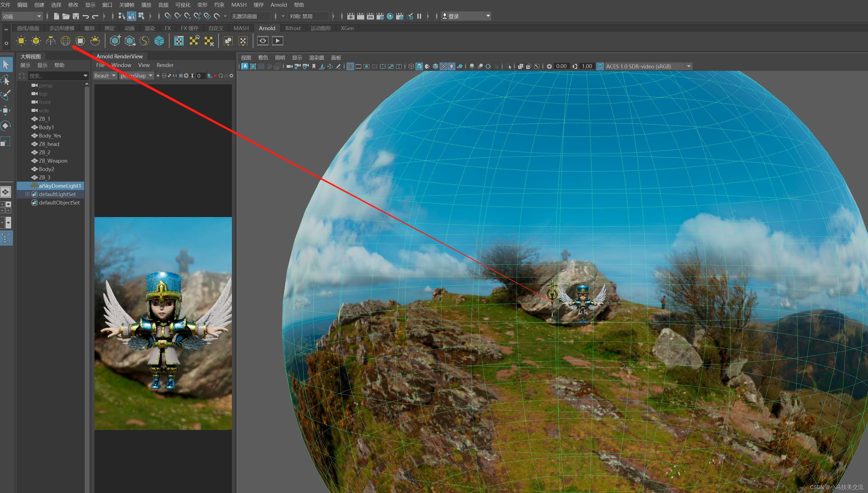Toggle use all lights in viewport
The height and width of the screenshot is (493, 868).
point(452,66)
